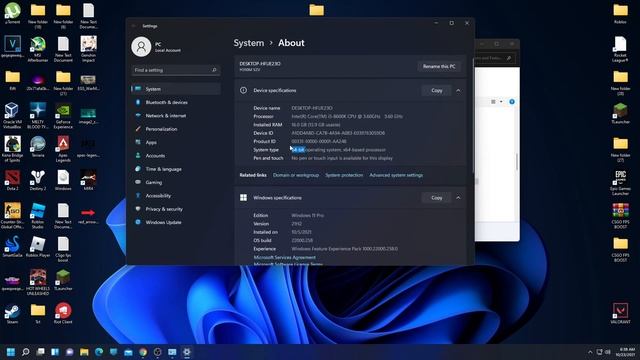Copy the Windows specifications
The image size is (640, 360).
point(436,198)
